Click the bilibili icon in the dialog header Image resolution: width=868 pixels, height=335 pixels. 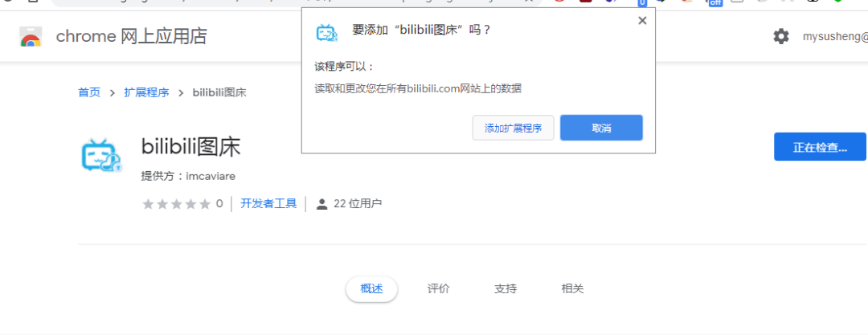326,33
